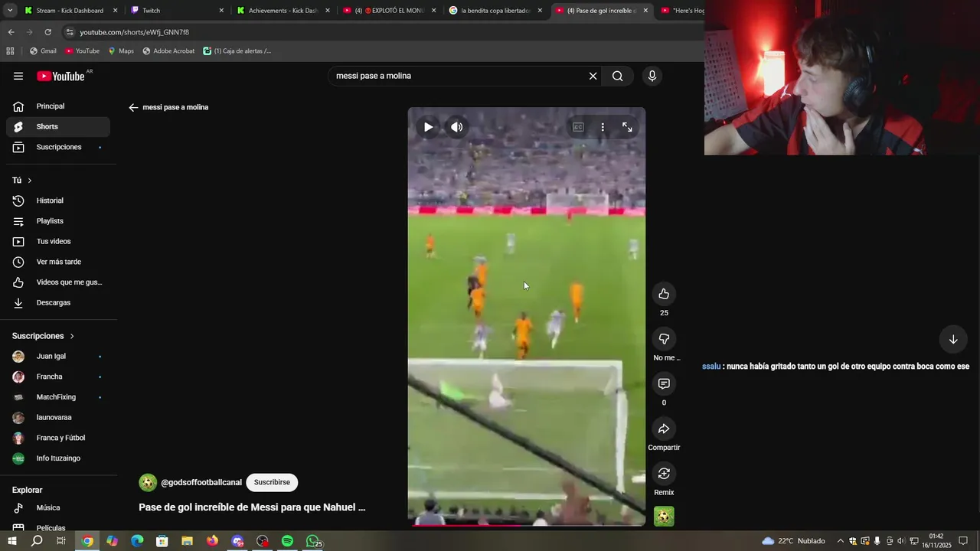Open Francha channel subscription

pos(58,377)
